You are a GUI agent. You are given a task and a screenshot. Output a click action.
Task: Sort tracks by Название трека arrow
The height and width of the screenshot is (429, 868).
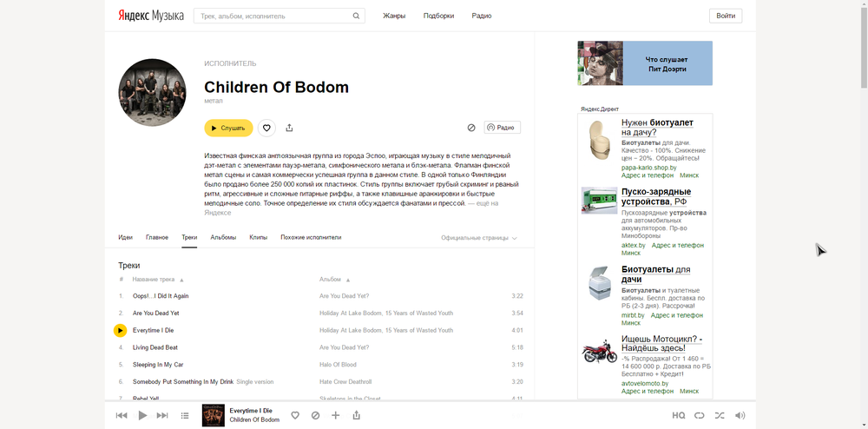[181, 280]
